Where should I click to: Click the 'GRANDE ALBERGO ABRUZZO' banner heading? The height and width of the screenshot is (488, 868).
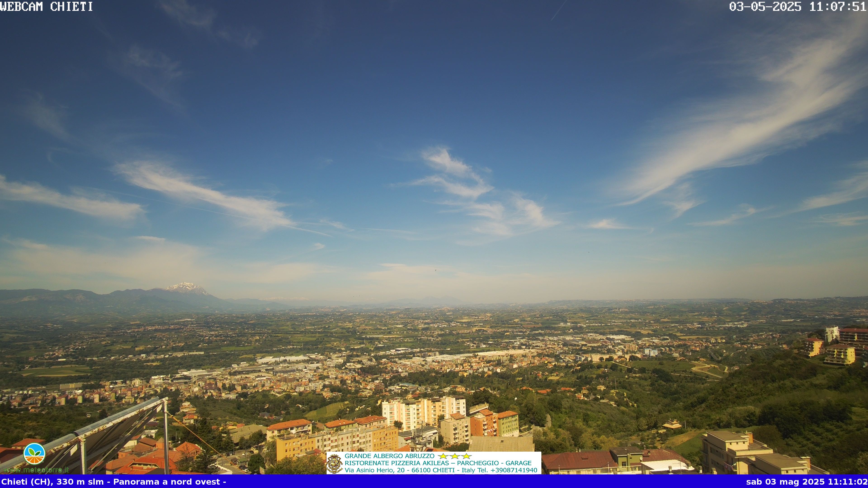click(389, 456)
